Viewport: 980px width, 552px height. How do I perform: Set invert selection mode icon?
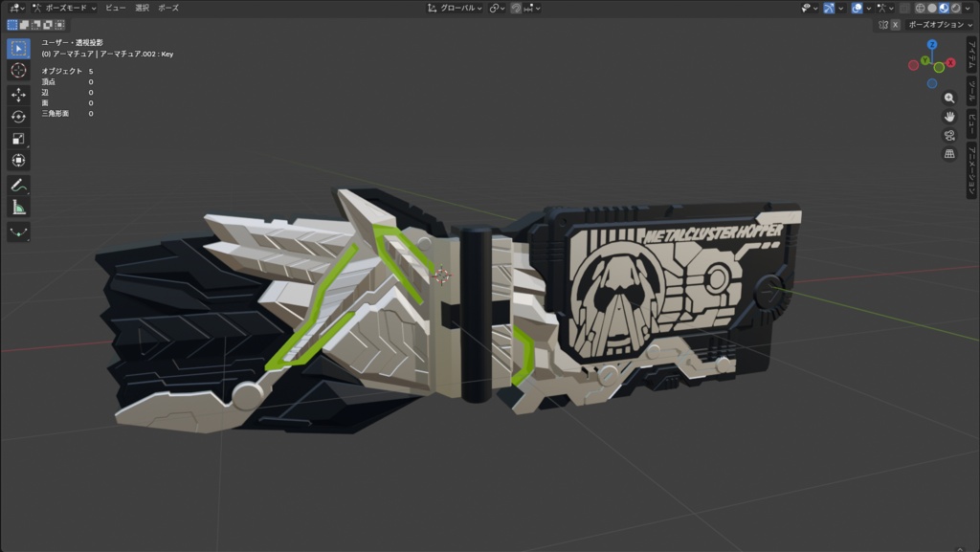click(x=48, y=24)
